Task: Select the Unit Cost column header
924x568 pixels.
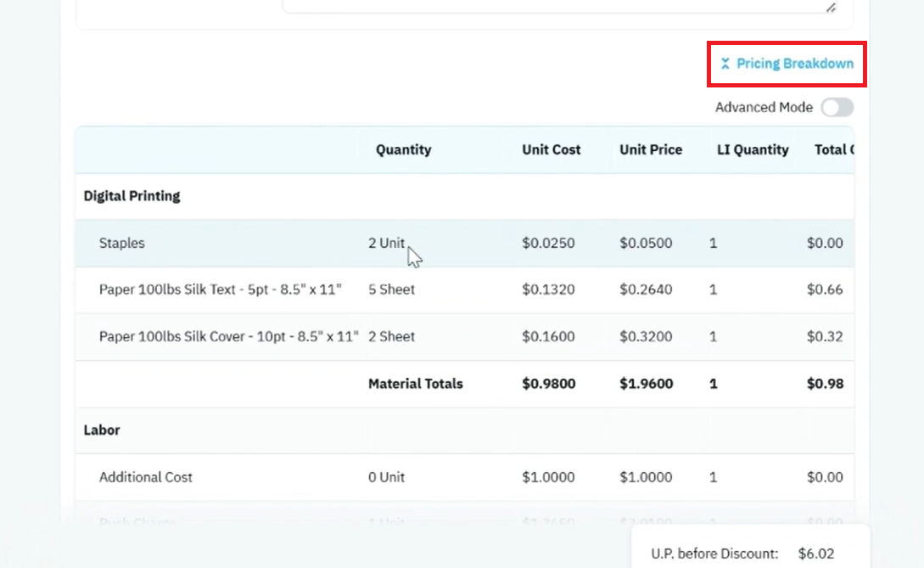Action: click(x=551, y=149)
